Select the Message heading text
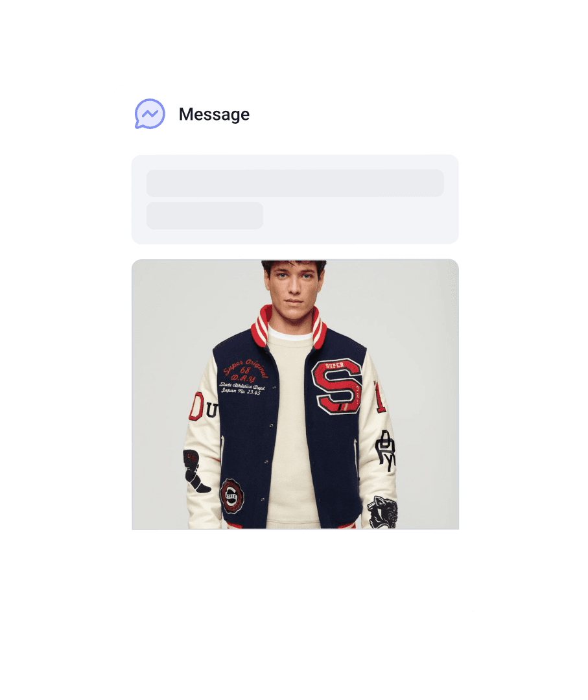 [x=215, y=114]
